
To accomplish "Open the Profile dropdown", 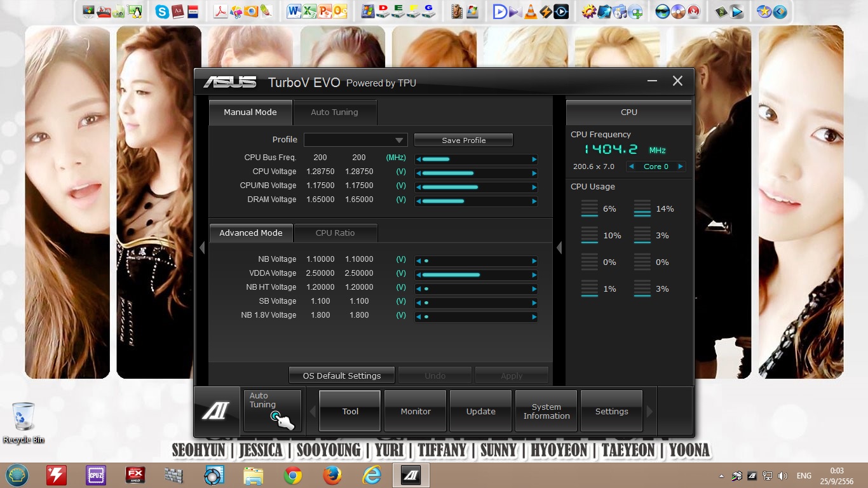I will coord(355,140).
